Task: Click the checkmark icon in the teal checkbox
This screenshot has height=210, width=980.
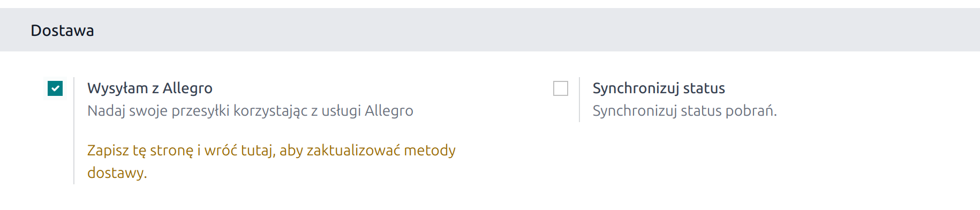Action: point(55,88)
